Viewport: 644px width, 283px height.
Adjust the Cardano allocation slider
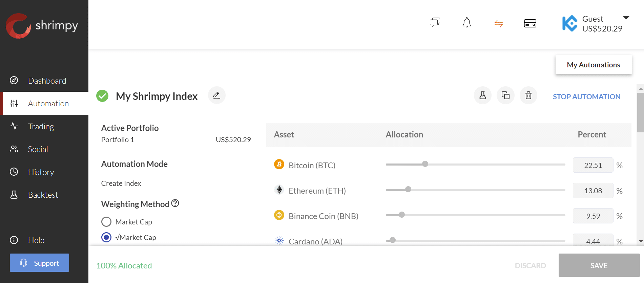[393, 240]
